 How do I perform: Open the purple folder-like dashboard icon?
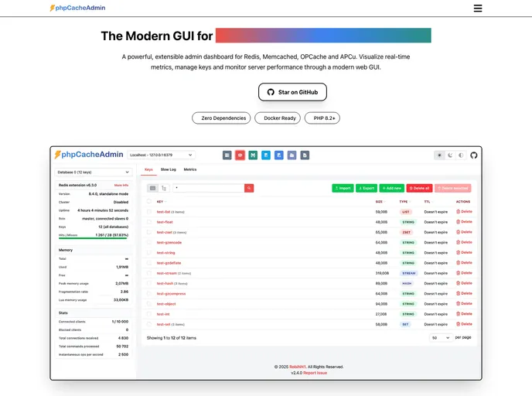[292, 155]
